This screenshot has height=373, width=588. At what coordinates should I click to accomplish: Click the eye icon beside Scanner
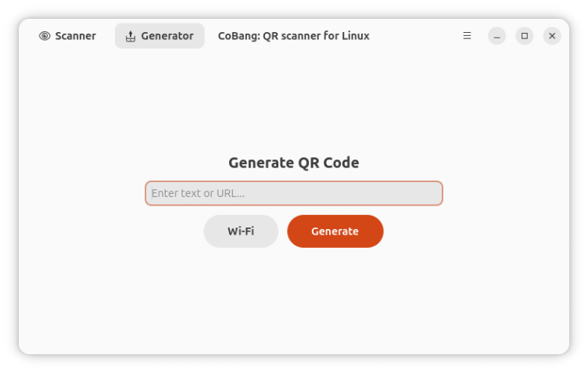(45, 36)
